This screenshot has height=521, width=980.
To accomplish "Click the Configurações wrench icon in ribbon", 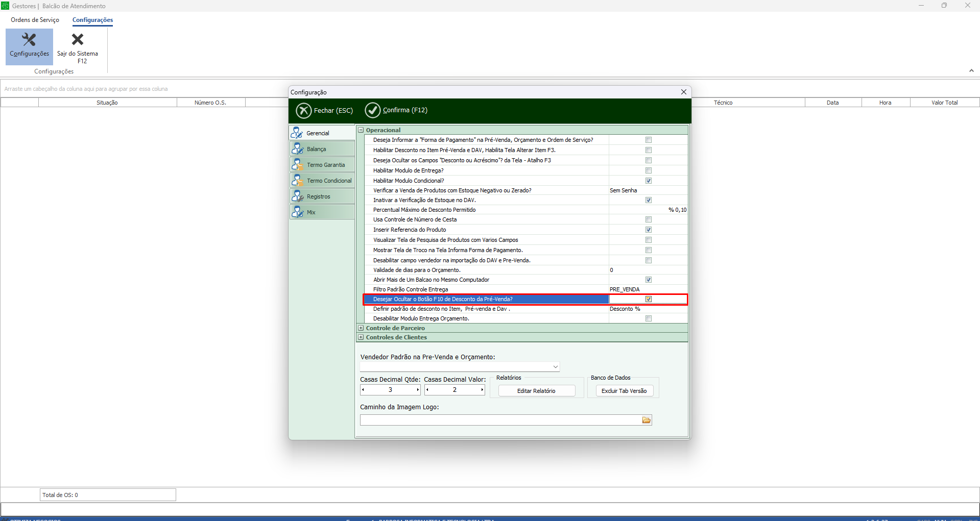I will tap(29, 40).
